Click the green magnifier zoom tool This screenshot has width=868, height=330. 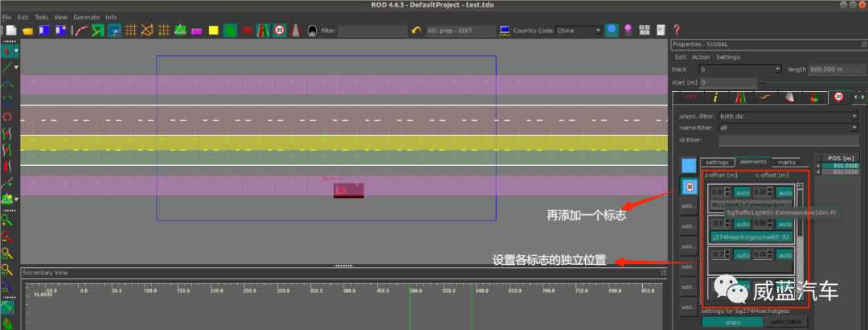(6, 221)
